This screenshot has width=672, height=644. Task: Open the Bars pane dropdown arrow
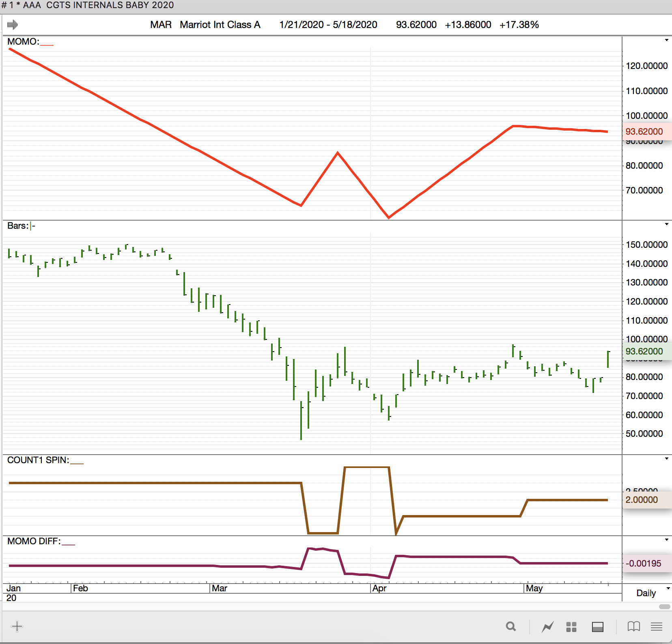[x=666, y=224]
